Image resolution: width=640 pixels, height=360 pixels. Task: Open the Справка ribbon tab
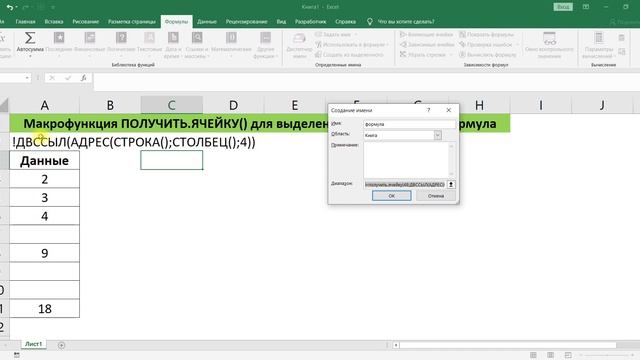345,22
